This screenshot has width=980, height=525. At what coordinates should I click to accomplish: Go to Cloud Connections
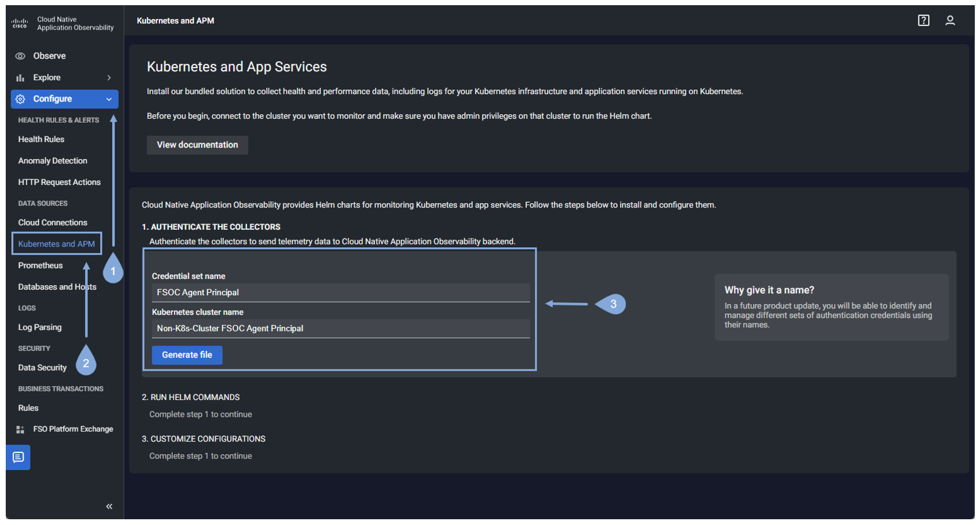pyautogui.click(x=52, y=222)
